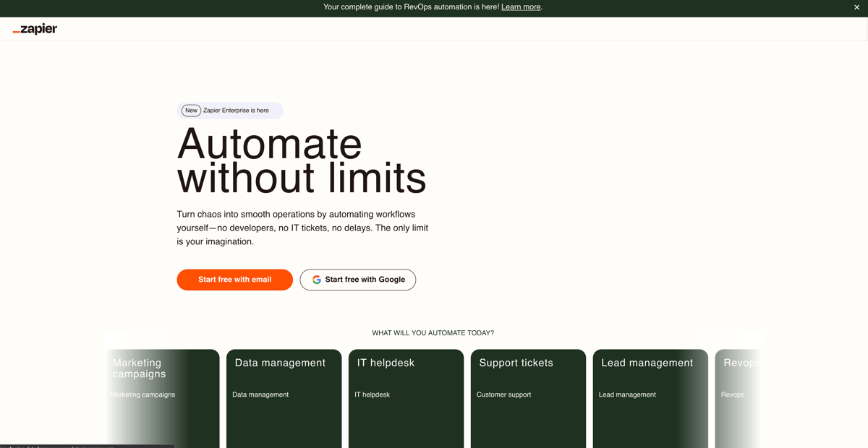Dismiss the RevOps announcement banner
868x448 pixels.
tap(858, 7)
